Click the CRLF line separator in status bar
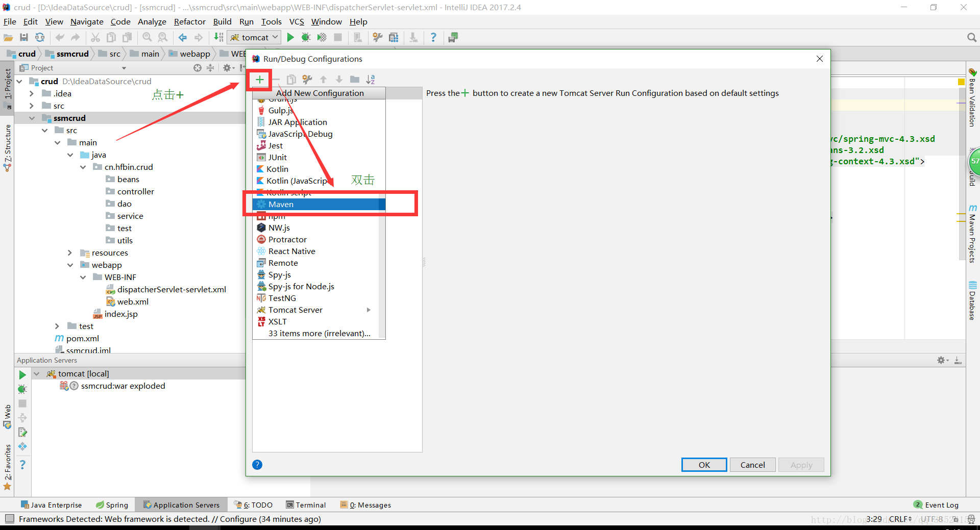Screen dimensions: 980x530 (900, 519)
